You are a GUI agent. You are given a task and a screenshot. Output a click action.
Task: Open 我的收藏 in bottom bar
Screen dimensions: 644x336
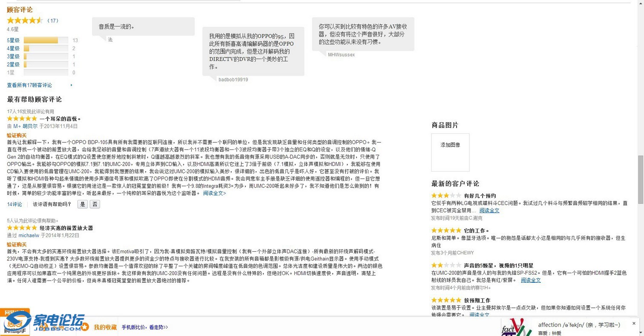click(x=105, y=327)
